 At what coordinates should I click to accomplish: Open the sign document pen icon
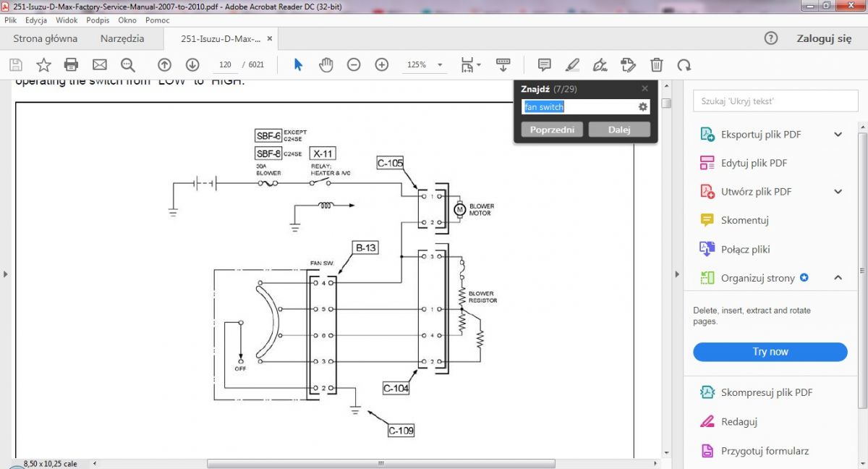600,65
